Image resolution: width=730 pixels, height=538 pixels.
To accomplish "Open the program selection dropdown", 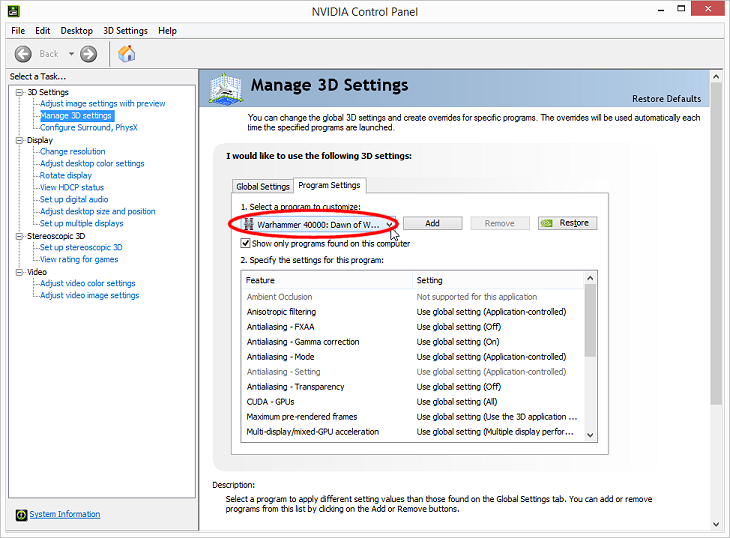I will tap(390, 224).
